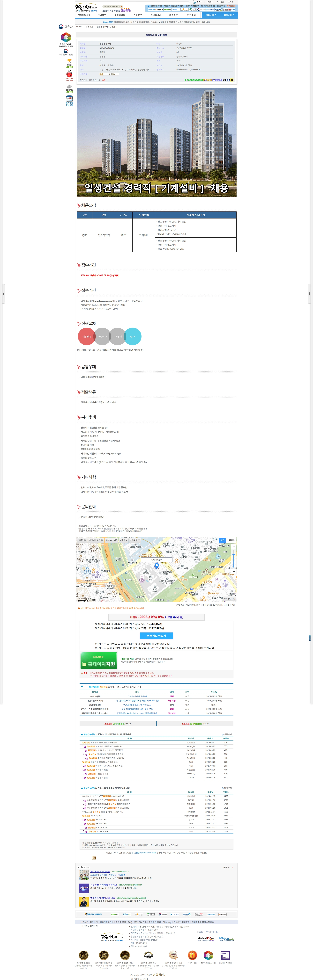Click the 건설워커 pencil sidebar icon
The width and height of the screenshot is (313, 980).
coord(69,89)
